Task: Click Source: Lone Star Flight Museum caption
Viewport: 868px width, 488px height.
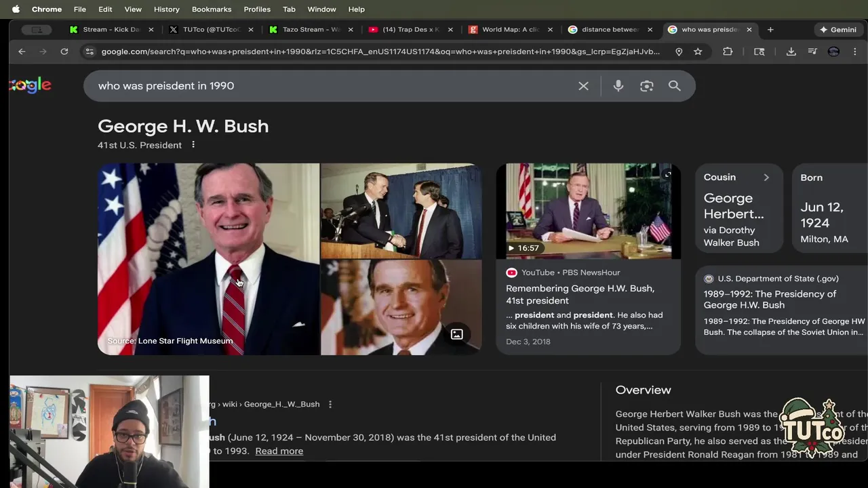Action: [x=170, y=341]
